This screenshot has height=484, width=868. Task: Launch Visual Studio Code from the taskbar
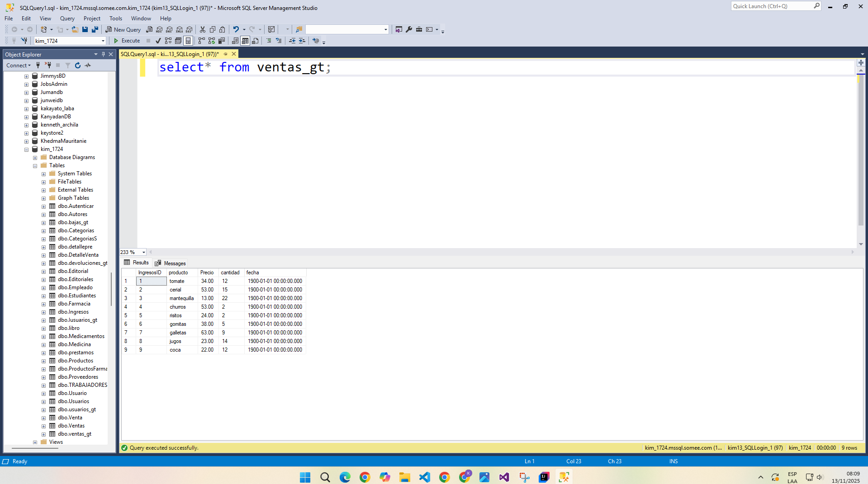[x=424, y=477]
